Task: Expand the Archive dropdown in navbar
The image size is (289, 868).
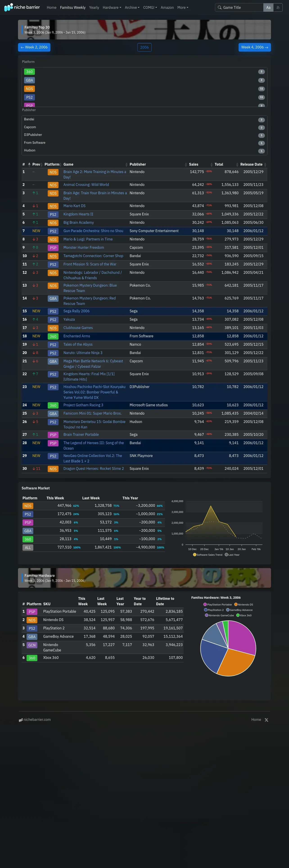Action: [x=132, y=7]
